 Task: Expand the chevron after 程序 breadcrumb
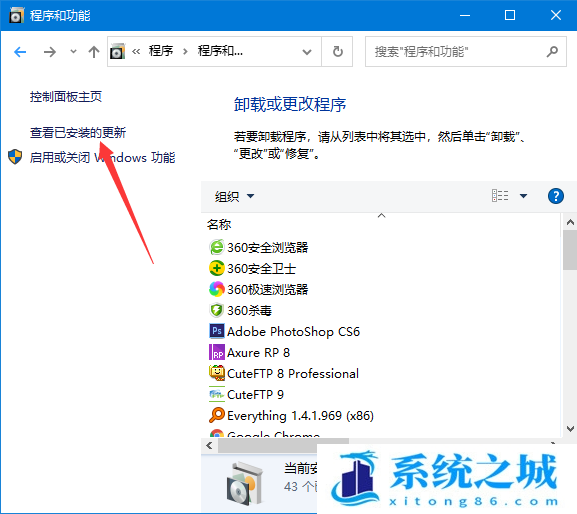(x=185, y=52)
